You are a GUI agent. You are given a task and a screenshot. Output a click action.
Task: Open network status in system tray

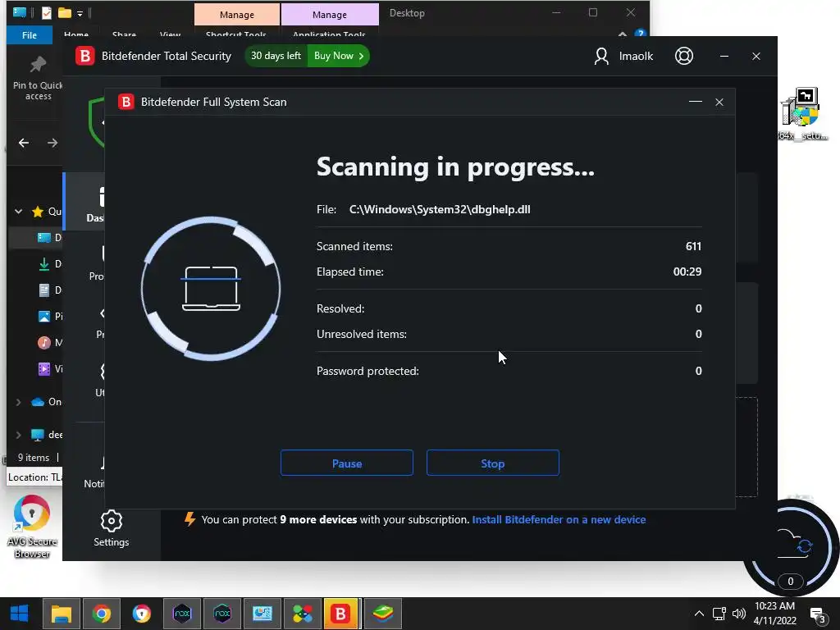pyautogui.click(x=719, y=614)
